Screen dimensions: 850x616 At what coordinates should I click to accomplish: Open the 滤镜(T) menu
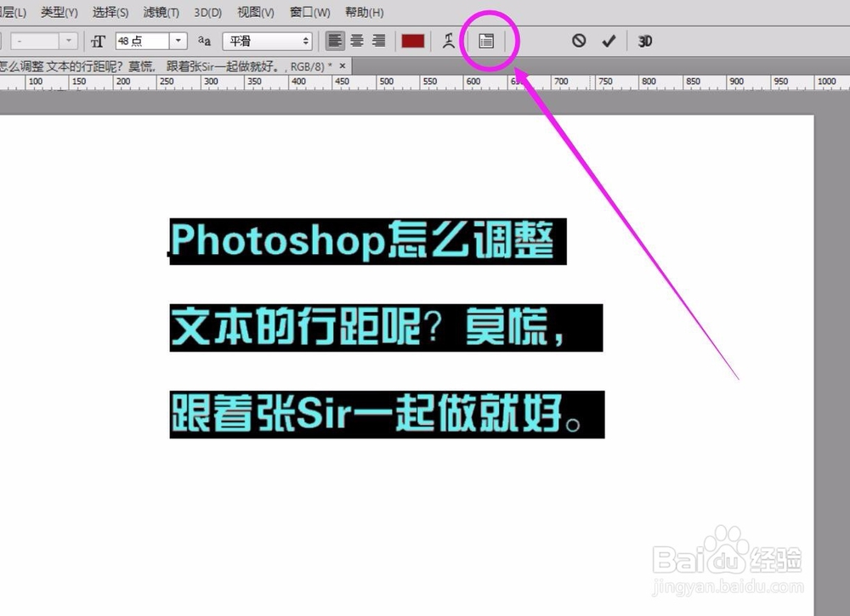[x=161, y=12]
